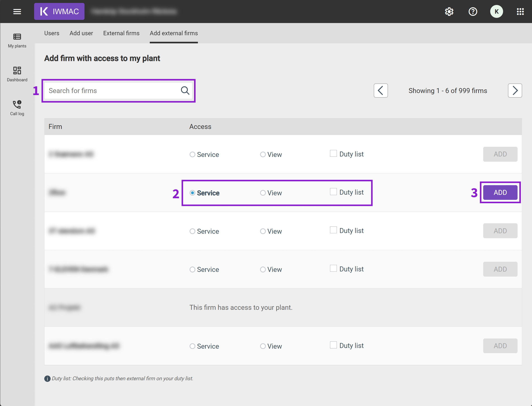Open the K user avatar
This screenshot has height=406, width=532.
497,11
